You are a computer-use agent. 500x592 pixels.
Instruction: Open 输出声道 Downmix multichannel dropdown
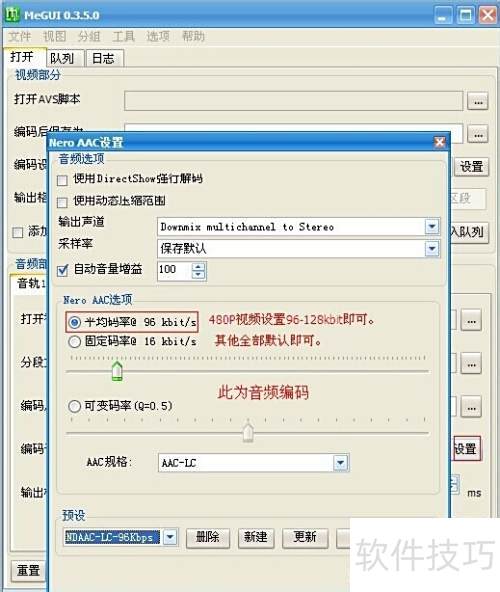(x=432, y=227)
